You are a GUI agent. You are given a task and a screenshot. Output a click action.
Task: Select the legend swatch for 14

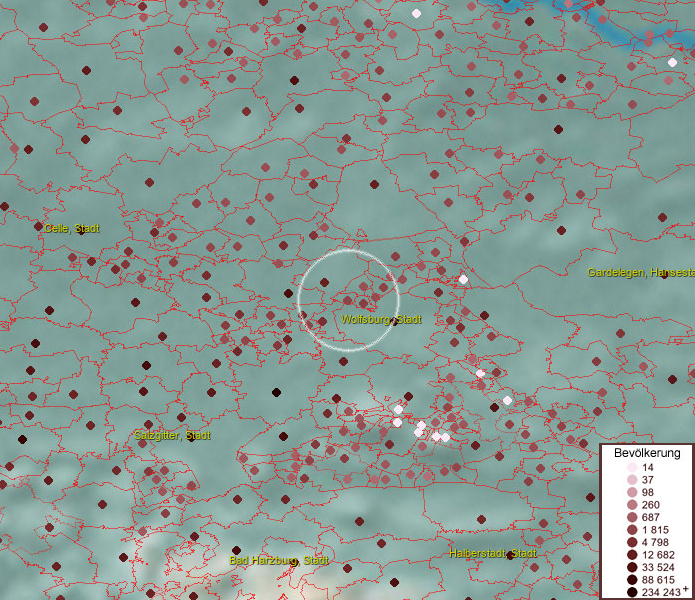click(632, 467)
